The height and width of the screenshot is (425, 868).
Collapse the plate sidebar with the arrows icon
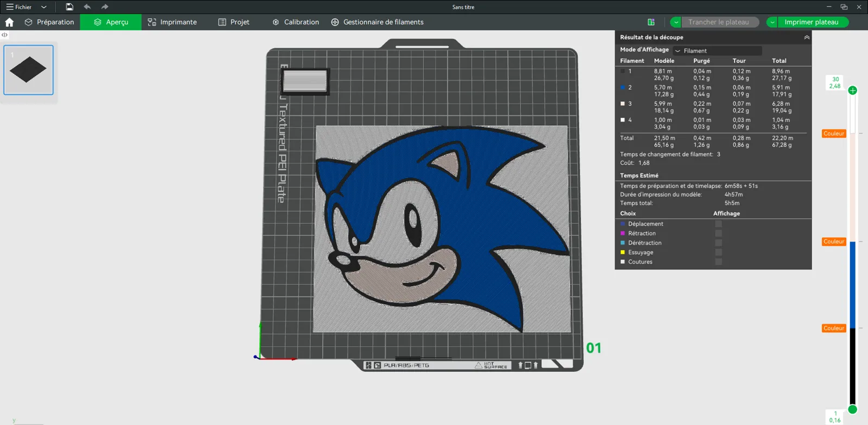[4, 35]
